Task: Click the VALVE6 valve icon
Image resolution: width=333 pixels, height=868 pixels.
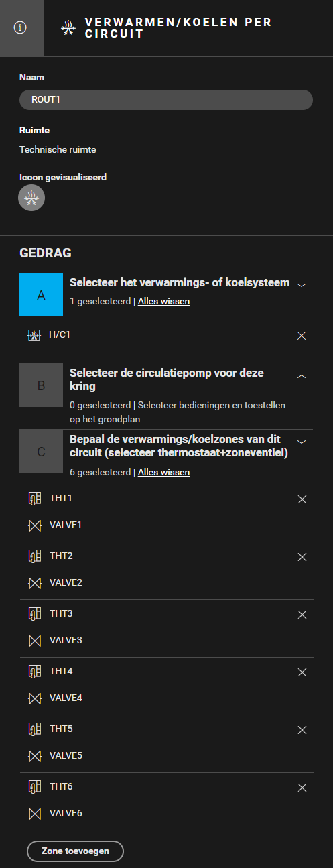Action: coord(34,814)
